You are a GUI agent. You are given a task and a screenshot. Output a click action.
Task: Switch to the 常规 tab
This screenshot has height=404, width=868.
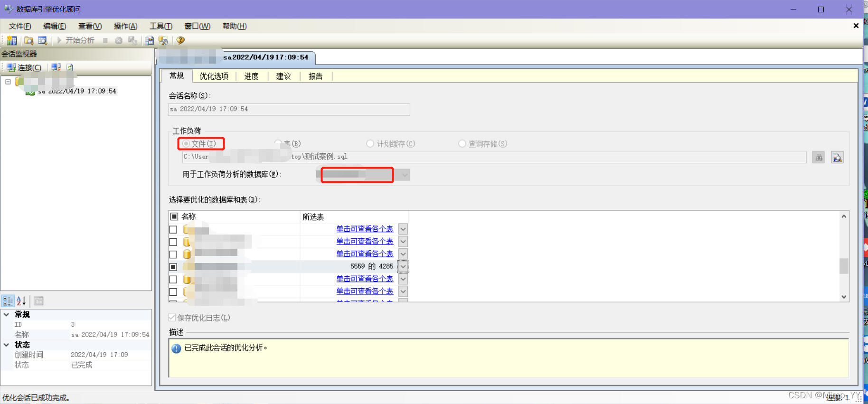point(177,76)
